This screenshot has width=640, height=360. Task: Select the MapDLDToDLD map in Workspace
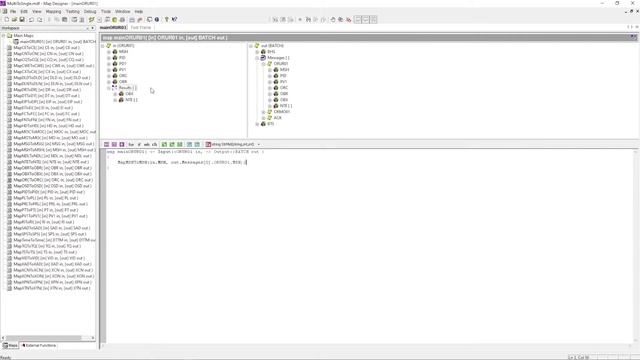pyautogui.click(x=52, y=78)
